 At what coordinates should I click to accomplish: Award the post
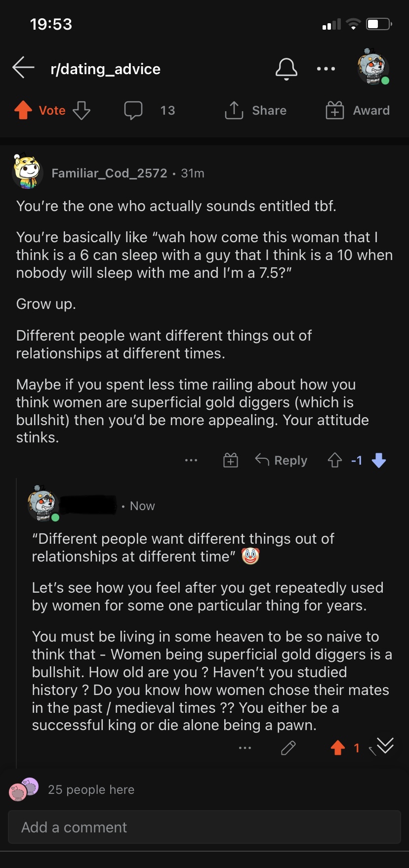[358, 110]
